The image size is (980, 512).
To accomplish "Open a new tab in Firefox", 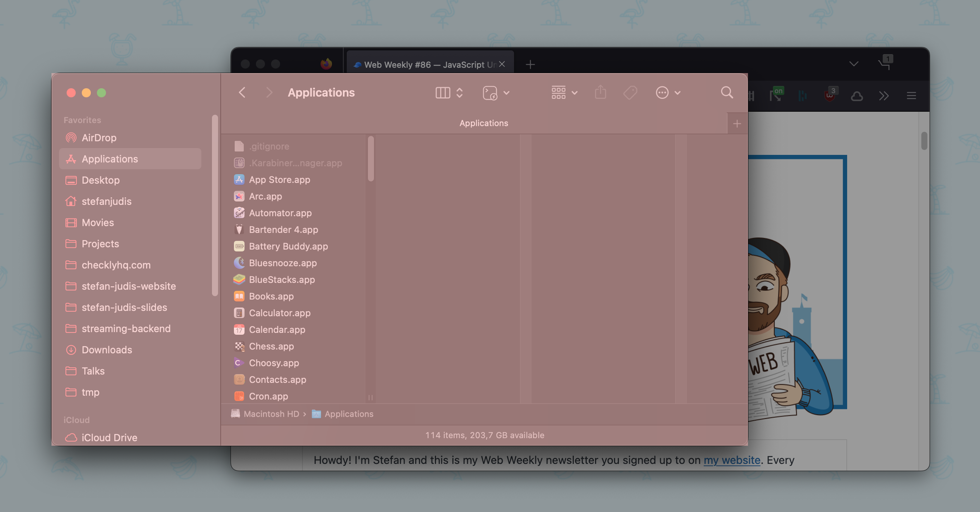I will pyautogui.click(x=530, y=64).
